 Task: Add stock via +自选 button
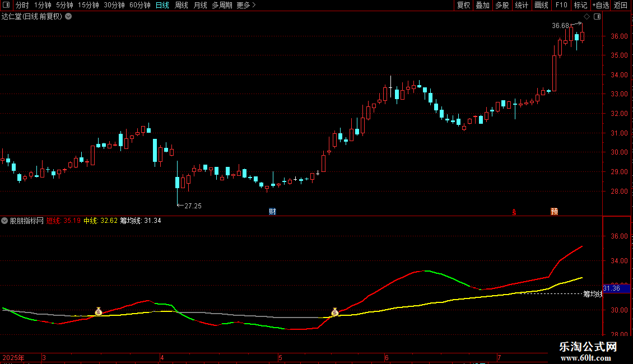click(x=601, y=5)
